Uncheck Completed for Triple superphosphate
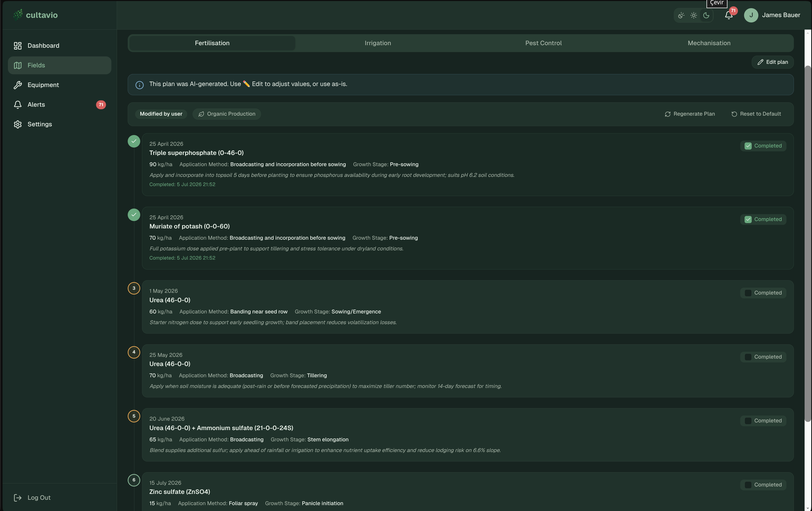Image resolution: width=812 pixels, height=511 pixels. pos(748,146)
